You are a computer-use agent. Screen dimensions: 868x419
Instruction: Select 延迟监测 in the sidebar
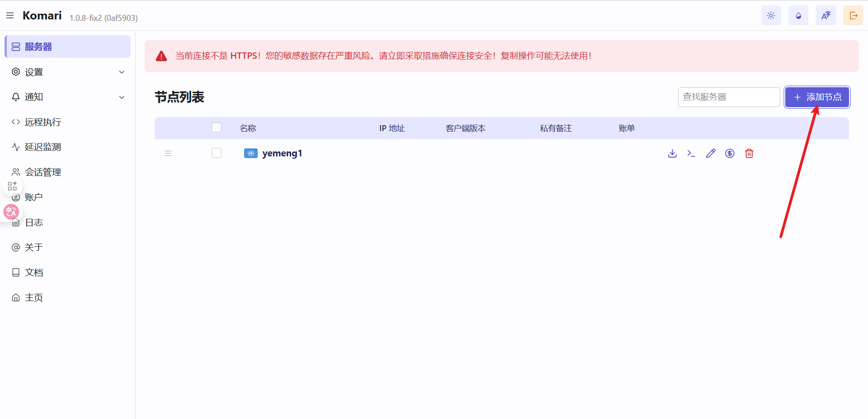click(43, 147)
